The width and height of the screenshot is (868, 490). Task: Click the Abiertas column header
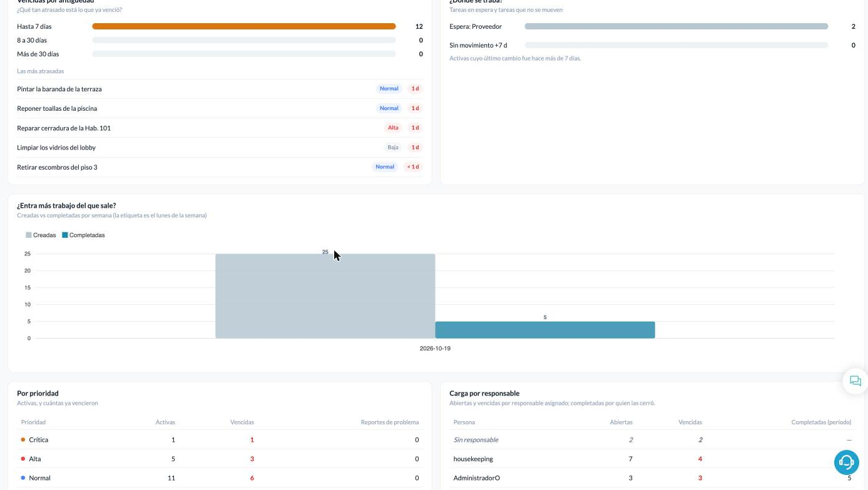tap(621, 422)
